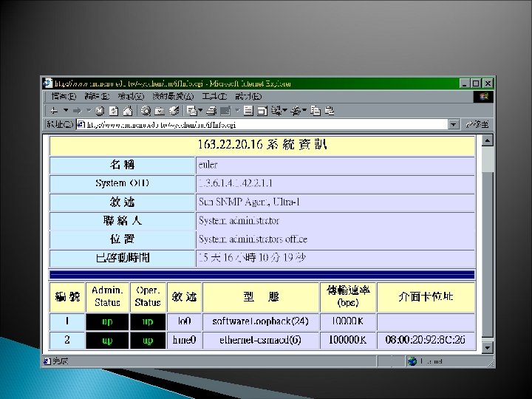Maximize the Internet Explorer window

coord(476,83)
